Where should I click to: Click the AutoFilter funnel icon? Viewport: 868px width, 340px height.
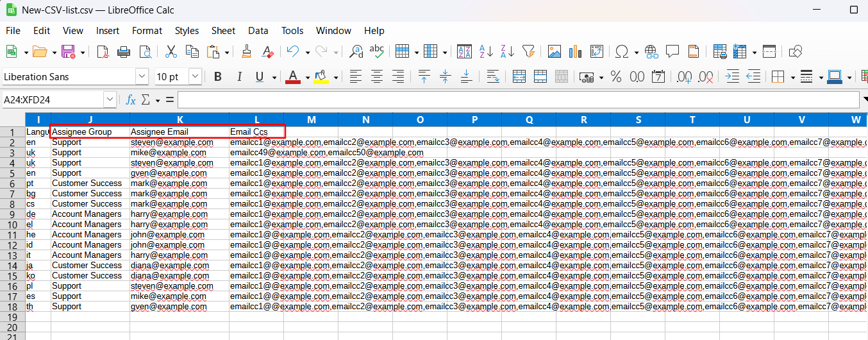click(x=528, y=51)
